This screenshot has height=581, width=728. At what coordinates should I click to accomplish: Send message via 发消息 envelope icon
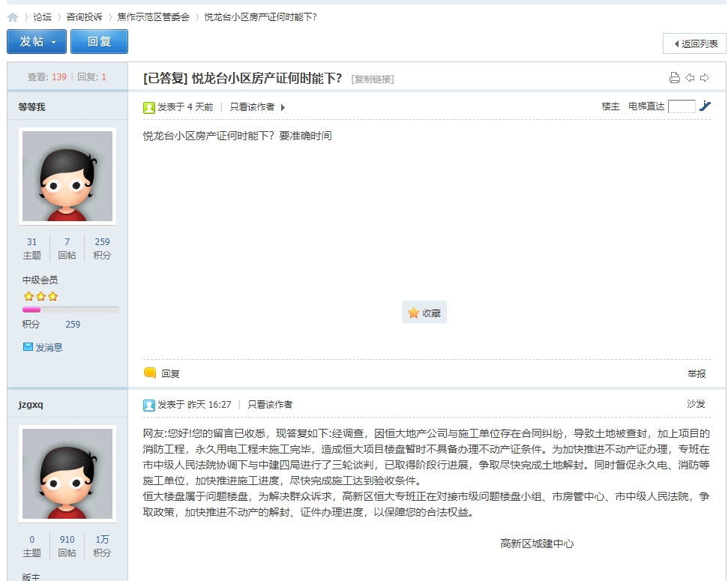(x=43, y=347)
